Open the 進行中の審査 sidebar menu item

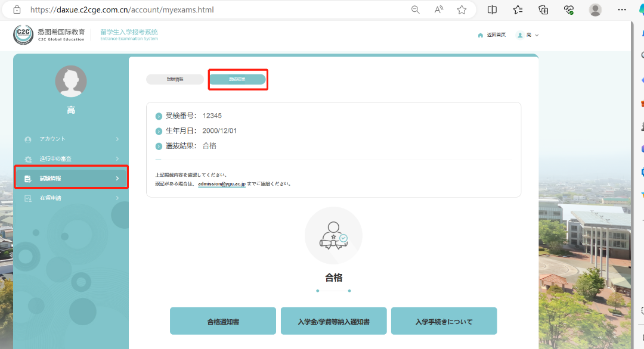pyautogui.click(x=72, y=158)
